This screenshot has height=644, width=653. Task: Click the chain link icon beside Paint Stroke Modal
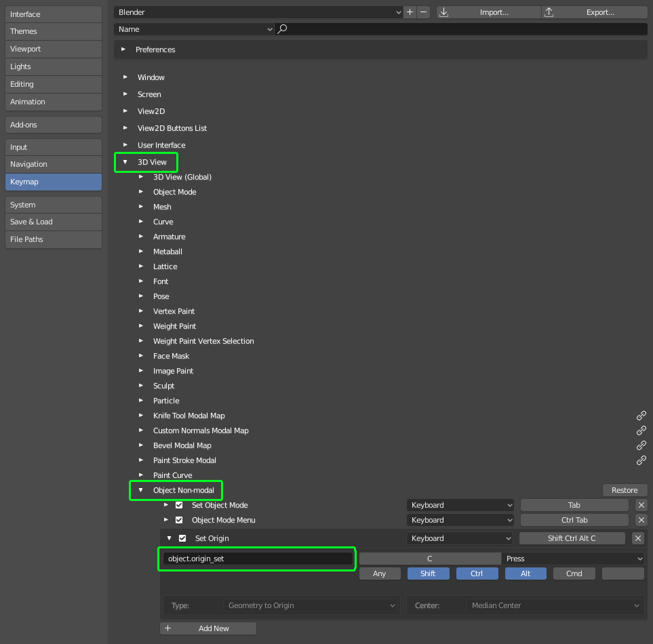[x=641, y=460]
